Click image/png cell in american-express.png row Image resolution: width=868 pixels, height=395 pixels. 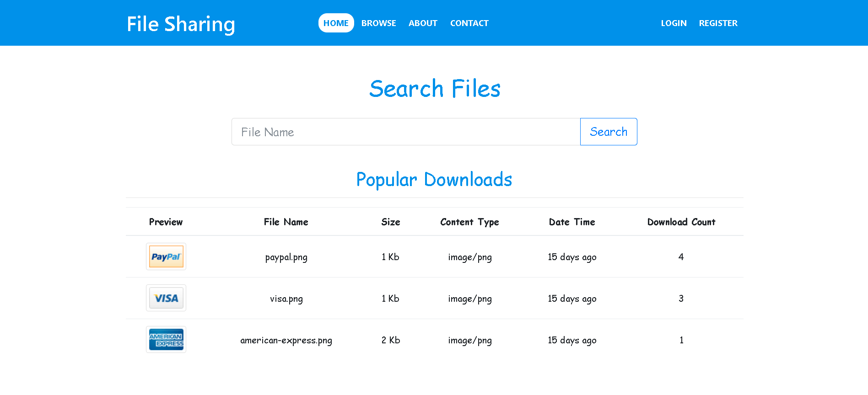click(x=470, y=340)
